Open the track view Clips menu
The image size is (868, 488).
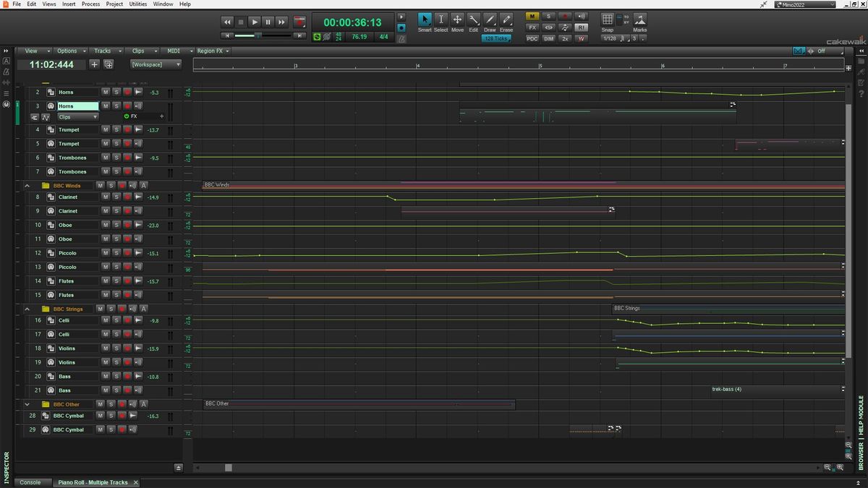(142, 51)
